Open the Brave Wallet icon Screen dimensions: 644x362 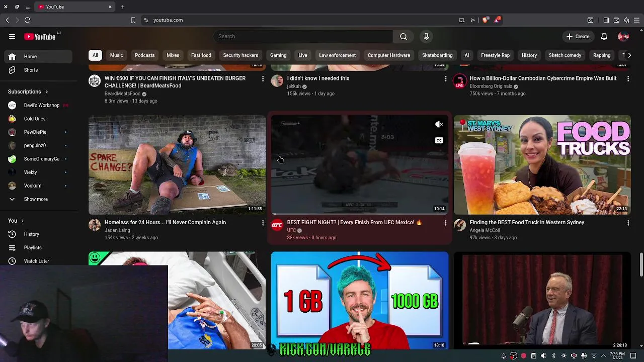point(616,20)
